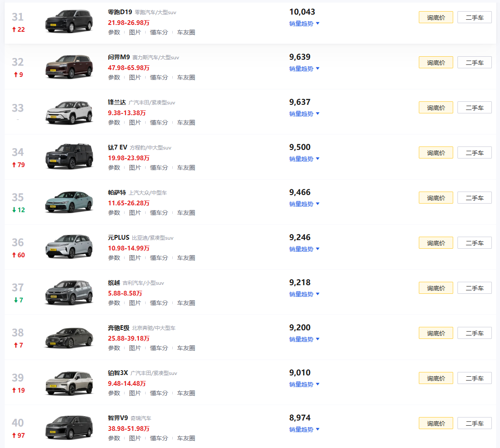Viewport: 500px width, 448px height.
Task: Open 图片 link for 元PLUS
Action: tap(134, 258)
